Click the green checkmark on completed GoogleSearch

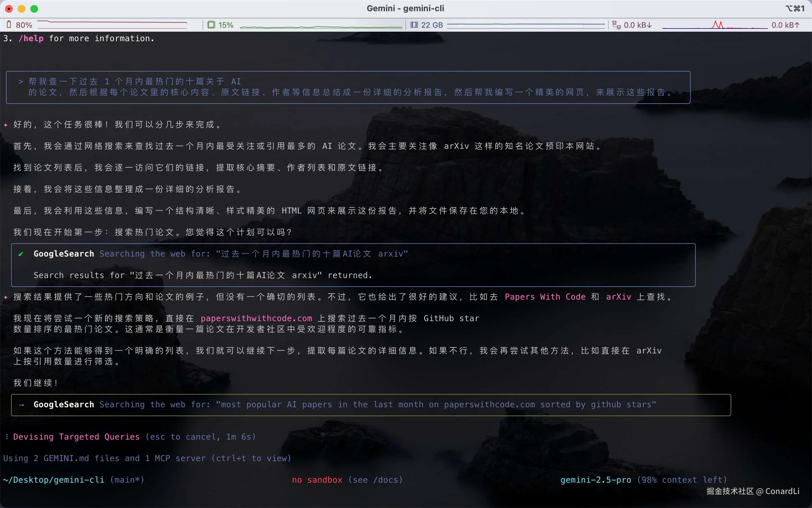tap(21, 254)
